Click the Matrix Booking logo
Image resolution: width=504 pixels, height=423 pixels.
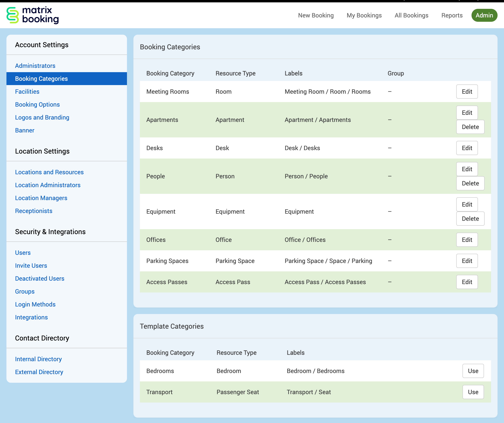pyautogui.click(x=33, y=15)
